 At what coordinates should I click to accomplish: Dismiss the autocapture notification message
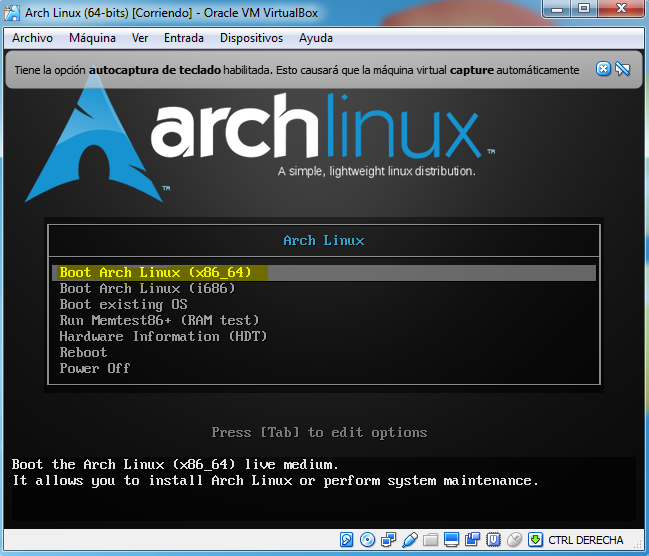click(x=603, y=69)
